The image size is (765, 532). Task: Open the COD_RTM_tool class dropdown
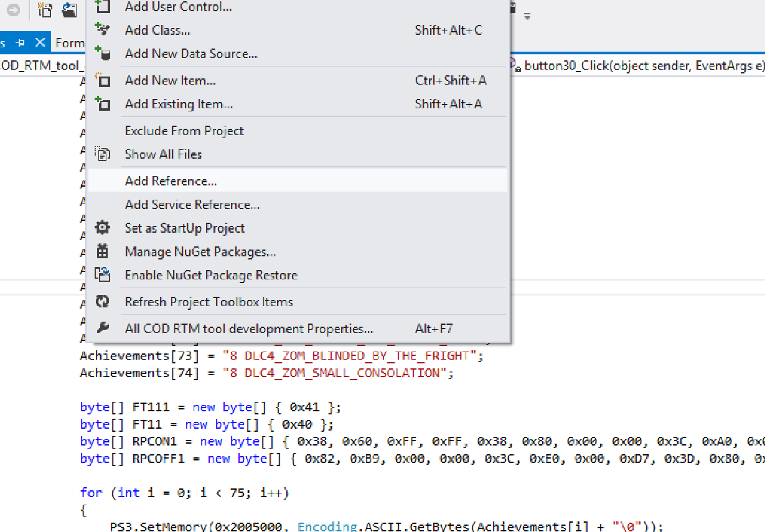tap(42, 65)
